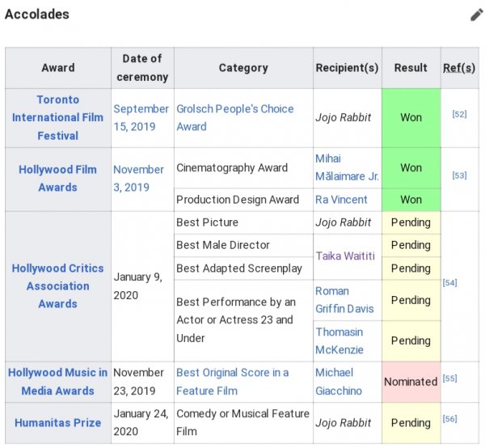Jump to reference footnote 54
This screenshot has height=448, width=485.
tap(450, 282)
